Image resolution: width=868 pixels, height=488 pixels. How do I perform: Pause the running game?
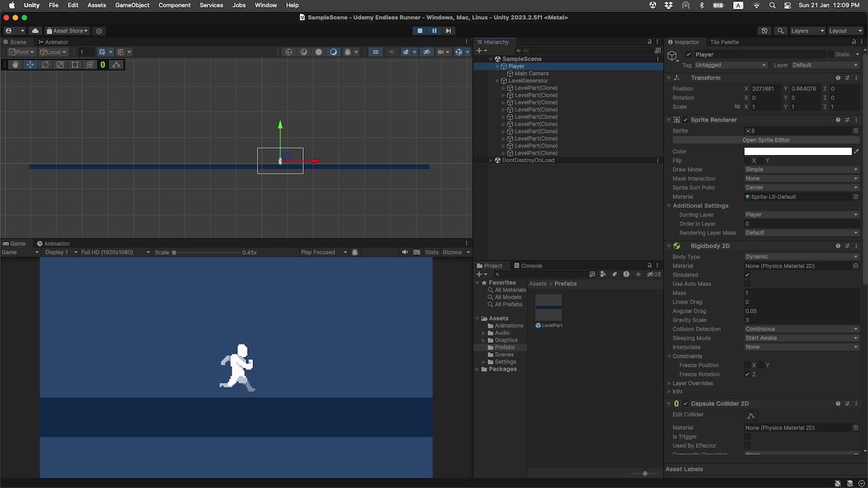435,30
